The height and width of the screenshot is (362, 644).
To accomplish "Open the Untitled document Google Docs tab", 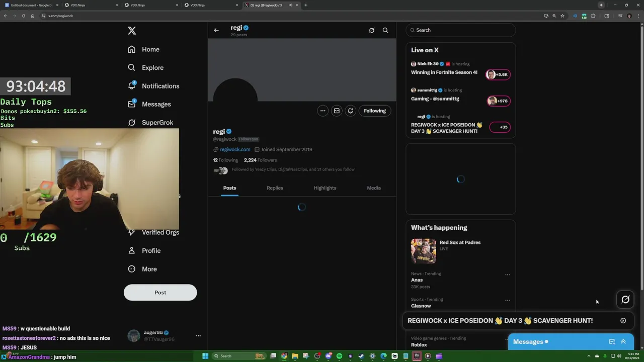I will click(x=31, y=5).
